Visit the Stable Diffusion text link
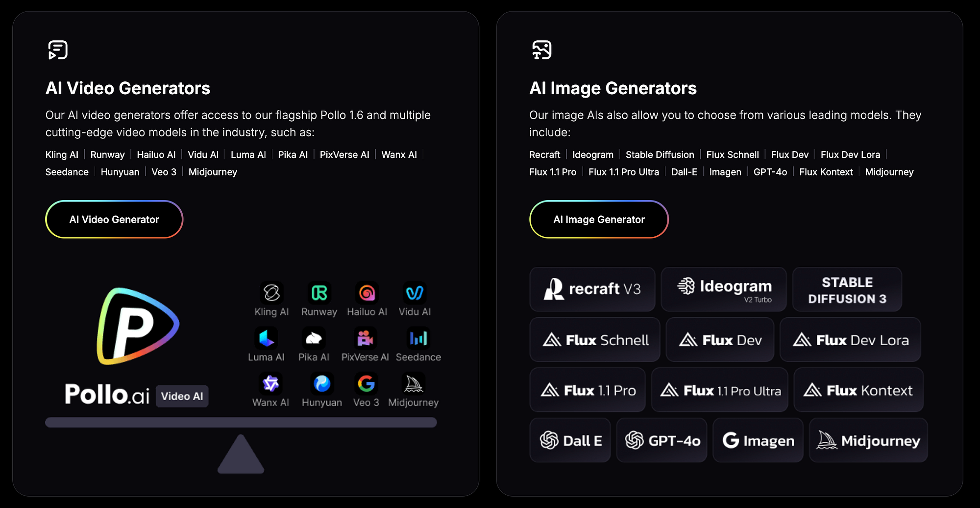Screen dimensions: 980x508 (x=660, y=155)
